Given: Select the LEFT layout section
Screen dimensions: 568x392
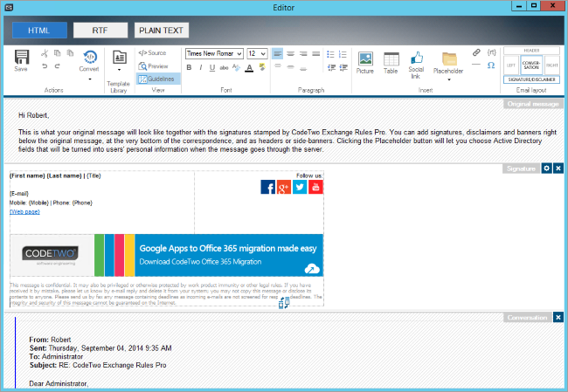Looking at the screenshot, I should point(511,65).
